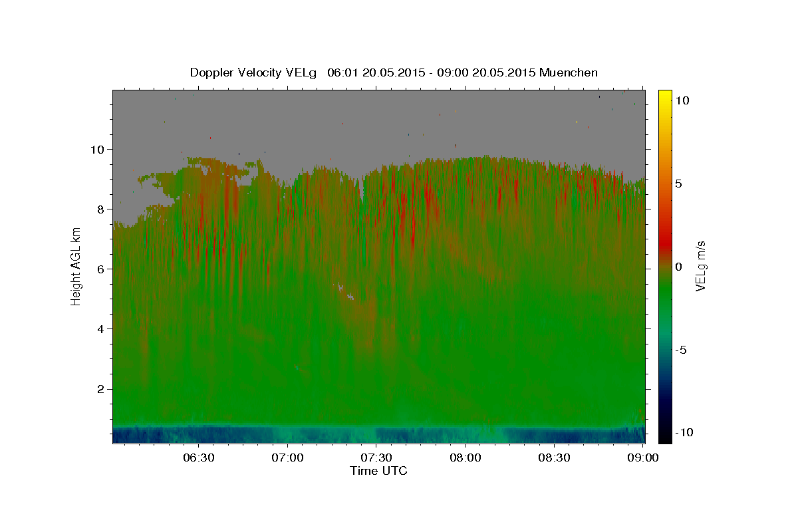Screen dimensions: 798x532
Task: Click the colorbar value 10
Action: (x=683, y=100)
